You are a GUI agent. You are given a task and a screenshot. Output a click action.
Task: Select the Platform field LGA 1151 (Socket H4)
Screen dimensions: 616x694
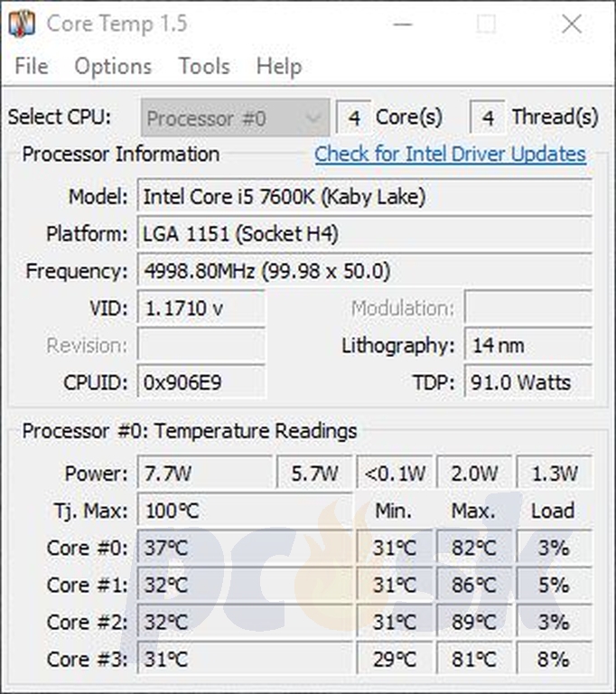click(x=365, y=234)
